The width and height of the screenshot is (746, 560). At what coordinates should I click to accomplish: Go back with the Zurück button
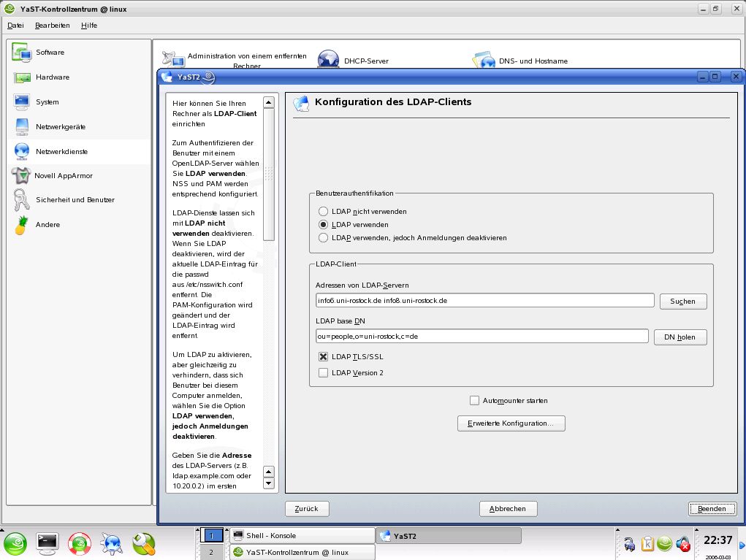click(x=307, y=509)
